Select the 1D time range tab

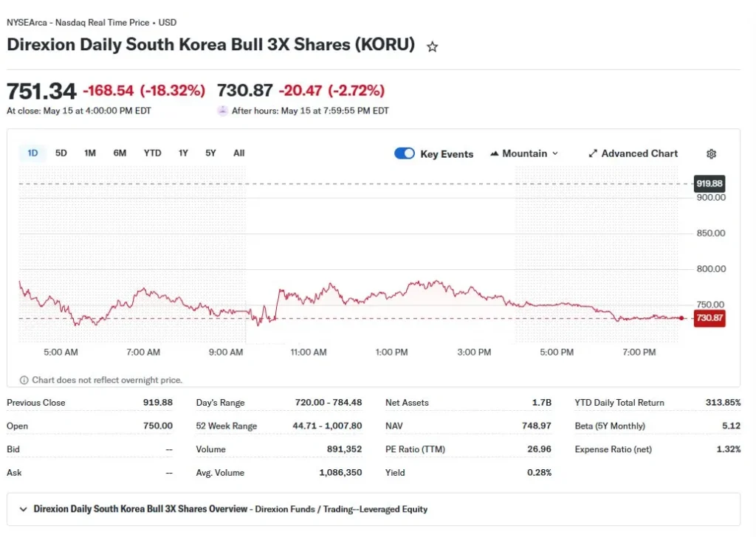coord(32,153)
